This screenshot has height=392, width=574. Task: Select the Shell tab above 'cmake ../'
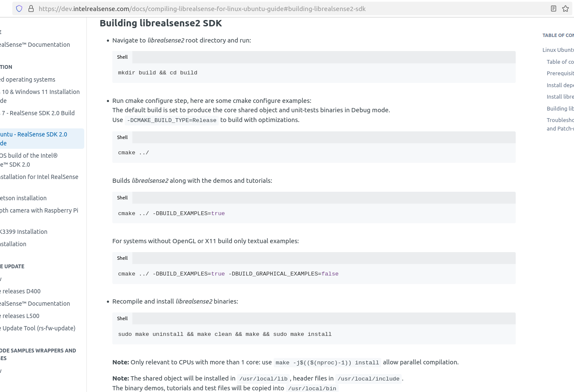pyautogui.click(x=123, y=137)
